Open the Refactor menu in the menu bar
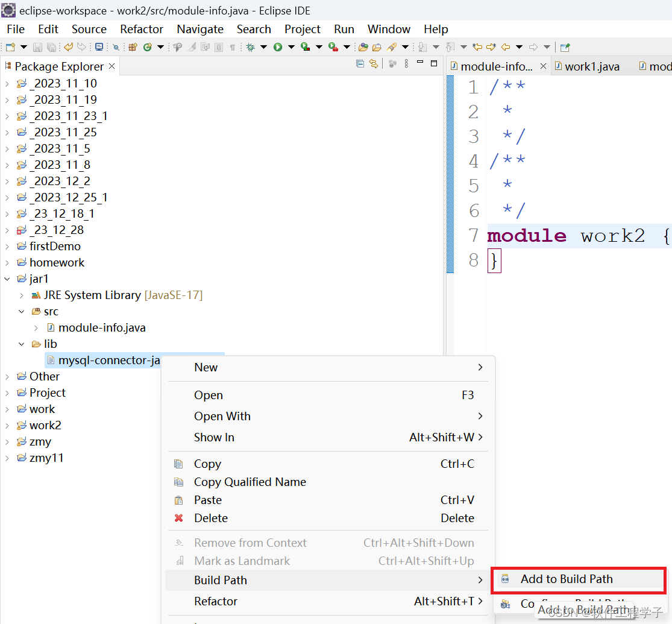 142,29
